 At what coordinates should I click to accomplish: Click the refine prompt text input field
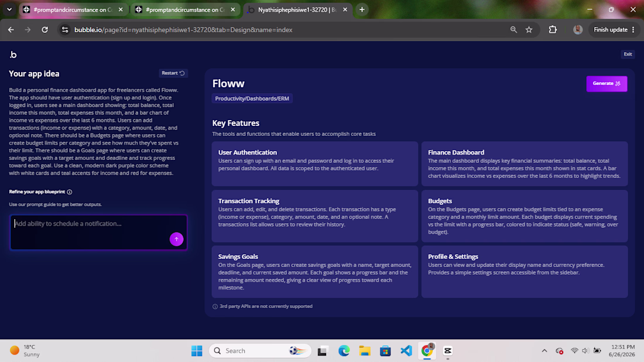98,232
